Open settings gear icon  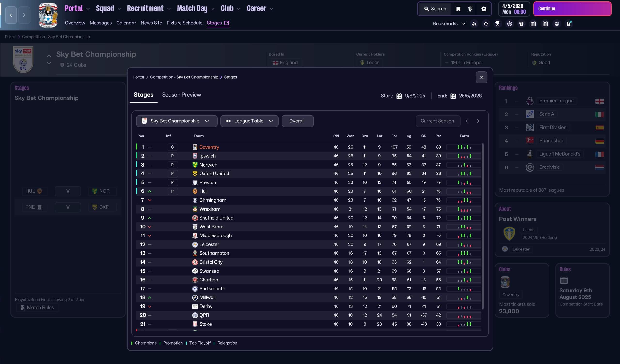(x=484, y=9)
